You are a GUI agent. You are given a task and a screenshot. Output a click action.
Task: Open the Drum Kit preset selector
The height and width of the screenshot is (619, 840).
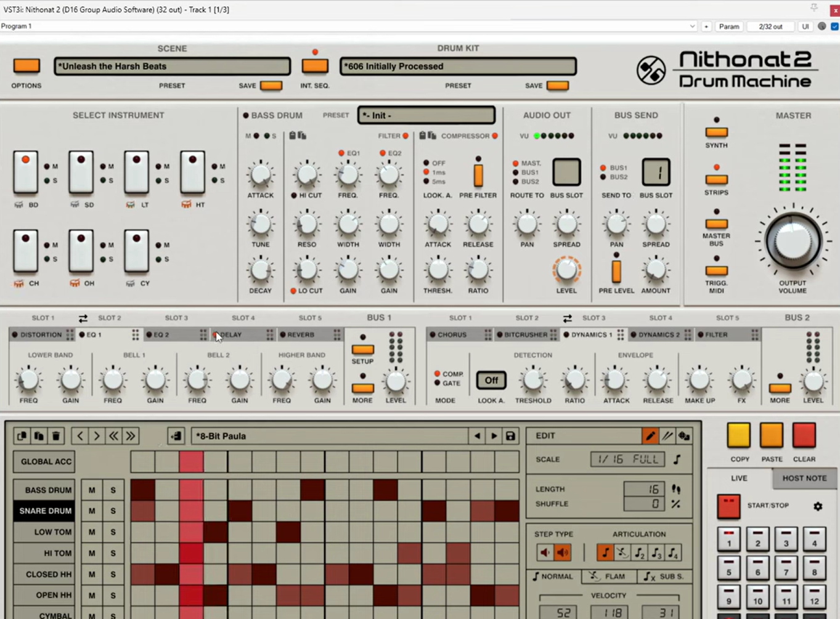pyautogui.click(x=458, y=66)
